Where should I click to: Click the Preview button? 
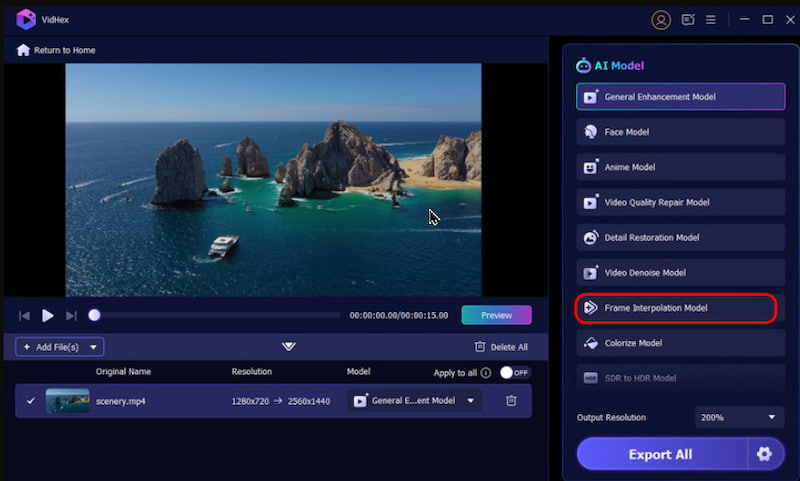[x=496, y=315]
